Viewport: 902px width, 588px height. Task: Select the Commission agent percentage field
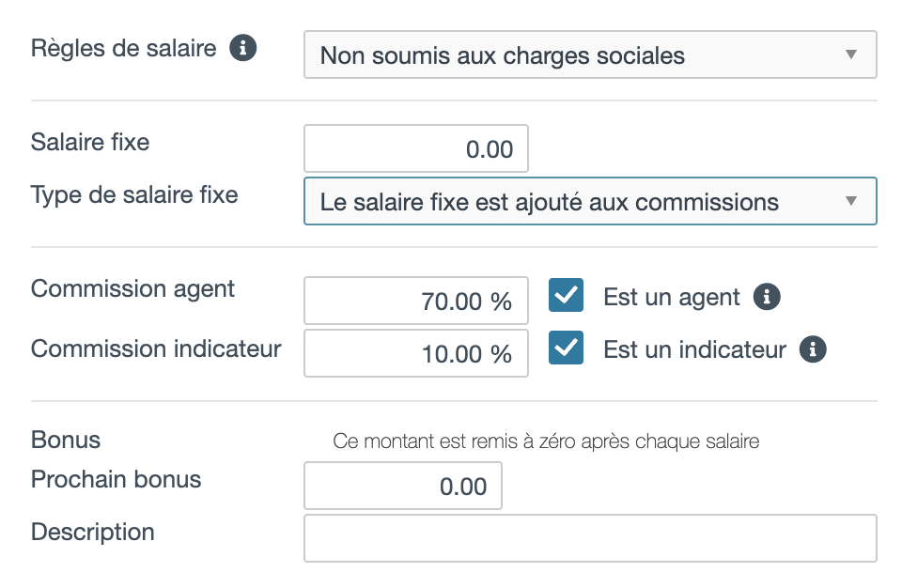pos(416,301)
